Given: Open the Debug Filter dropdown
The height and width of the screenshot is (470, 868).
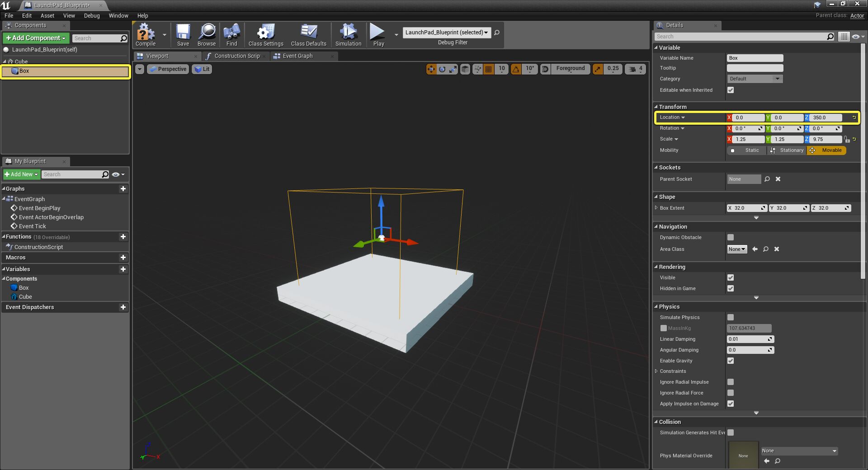Looking at the screenshot, I should [x=446, y=33].
